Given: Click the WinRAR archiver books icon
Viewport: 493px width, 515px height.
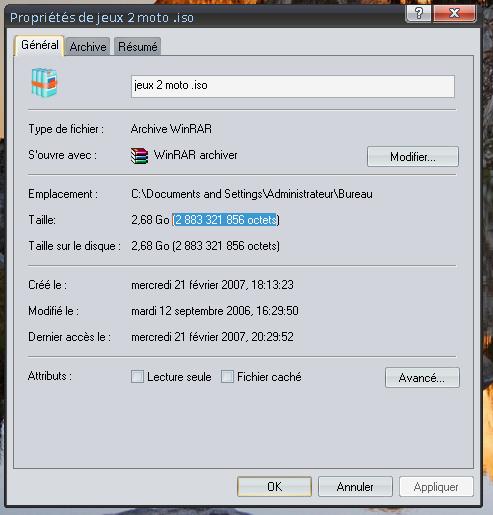Looking at the screenshot, I should pos(139,156).
